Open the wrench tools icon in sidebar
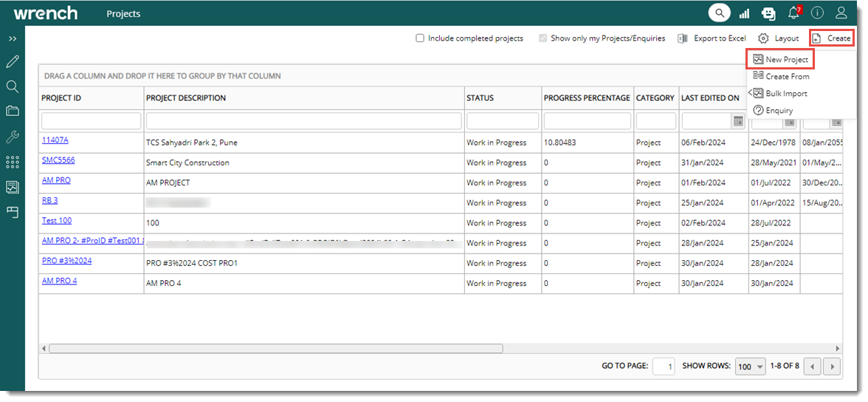Image resolution: width=868 pixels, height=402 pixels. [12, 137]
